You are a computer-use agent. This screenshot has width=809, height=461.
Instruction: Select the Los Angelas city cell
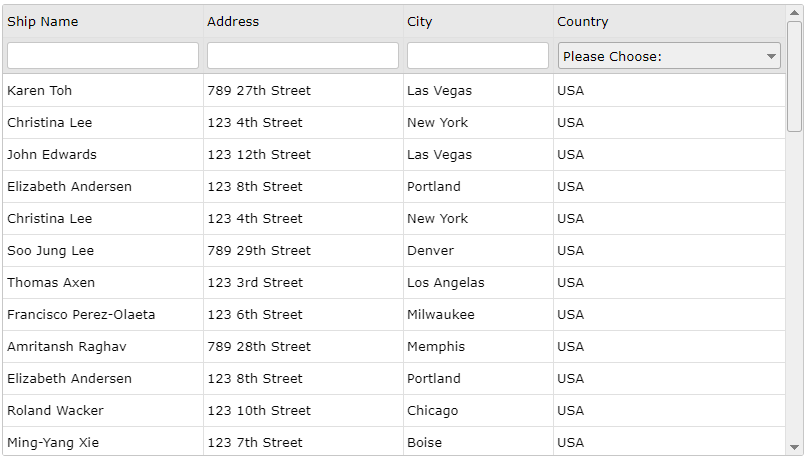[478, 283]
